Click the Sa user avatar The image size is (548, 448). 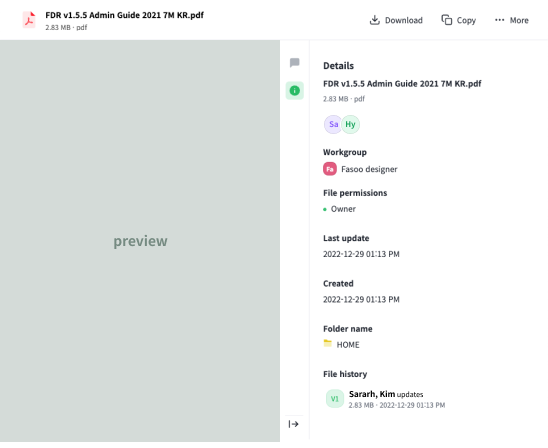(x=333, y=124)
